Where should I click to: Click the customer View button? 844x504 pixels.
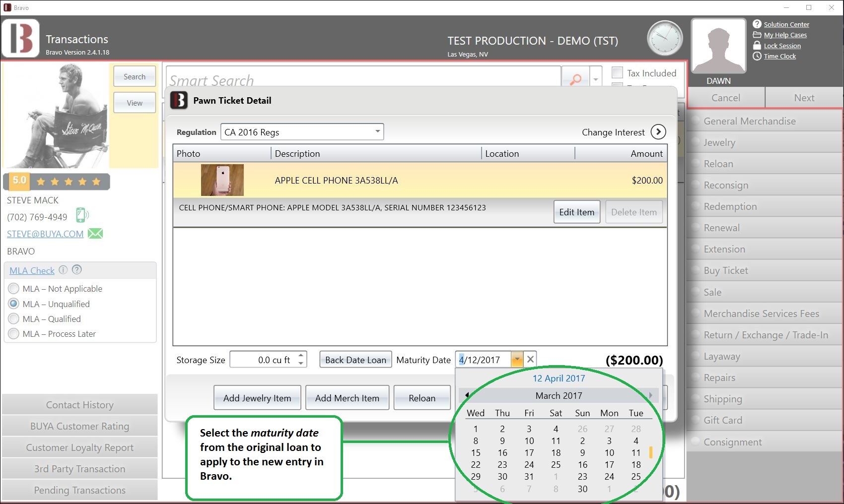point(135,103)
